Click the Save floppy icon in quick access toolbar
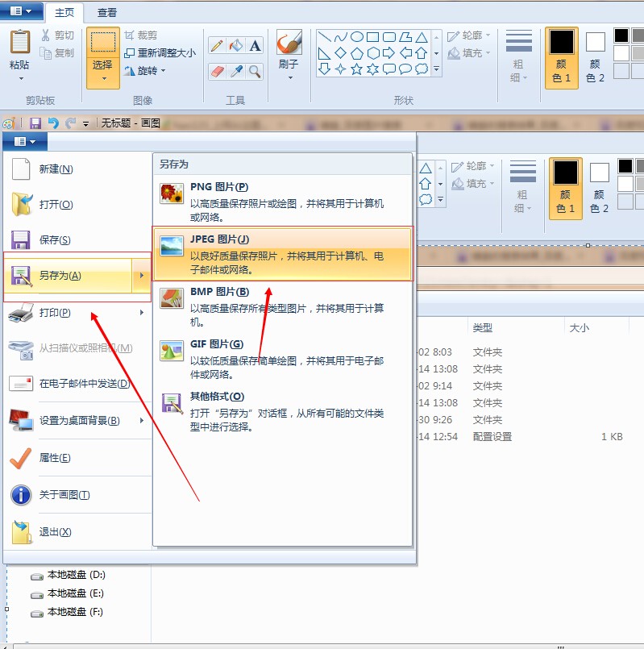644x649 pixels. (x=35, y=123)
